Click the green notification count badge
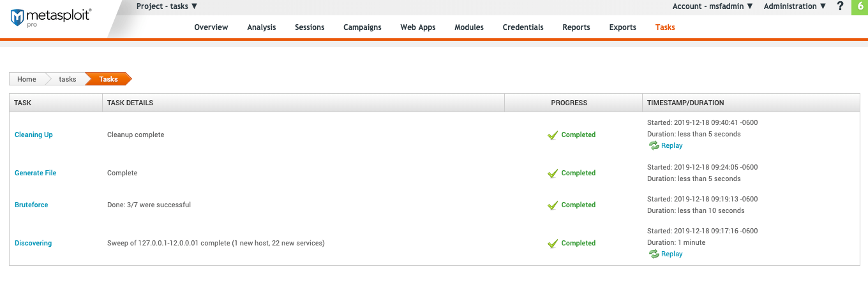Image resolution: width=868 pixels, height=292 pixels. point(860,7)
